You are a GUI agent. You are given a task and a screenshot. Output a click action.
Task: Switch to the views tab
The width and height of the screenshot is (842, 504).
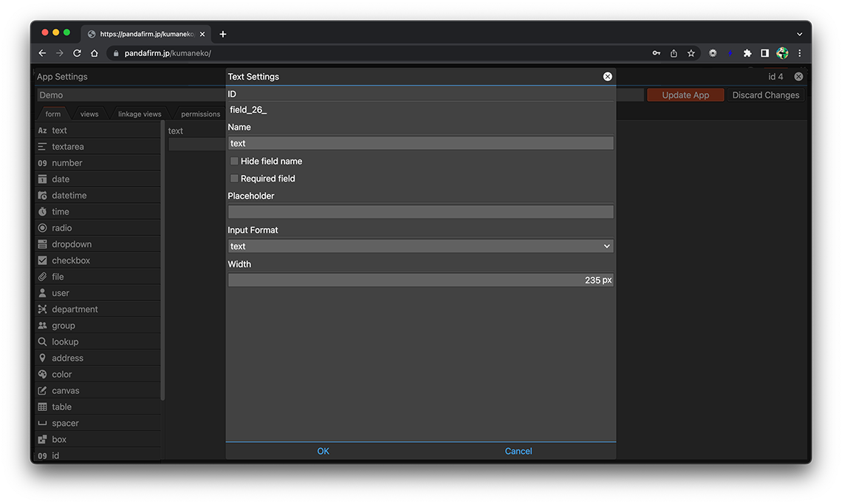[89, 114]
